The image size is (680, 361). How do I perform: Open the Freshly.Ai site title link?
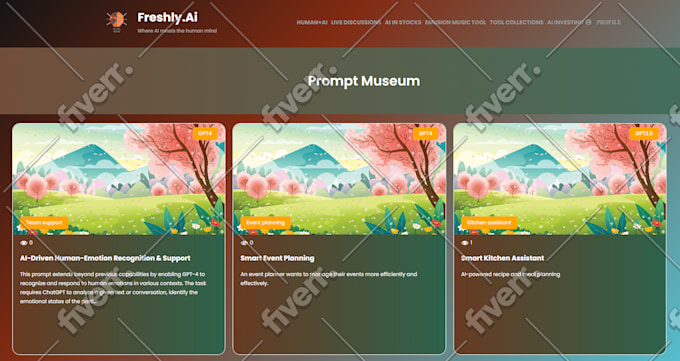click(167, 17)
